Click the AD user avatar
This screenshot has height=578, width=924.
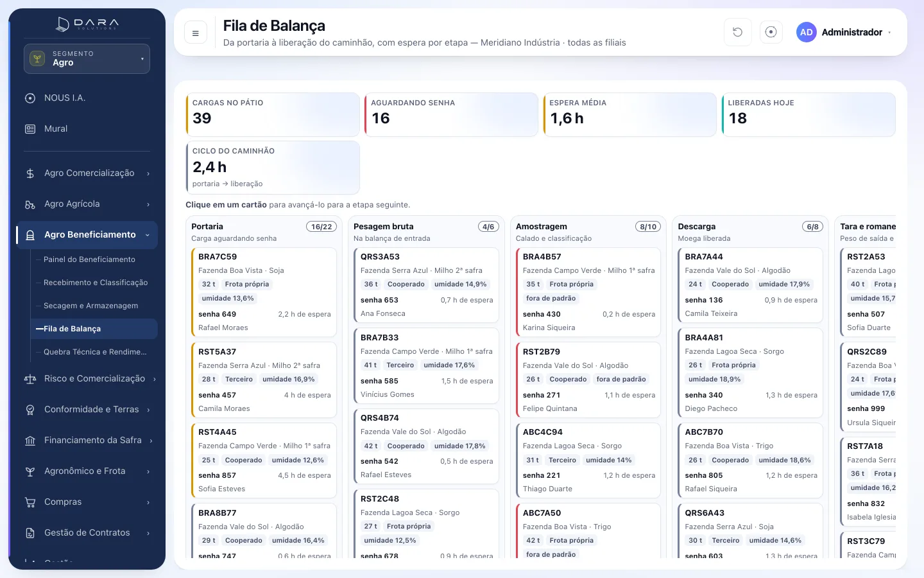807,32
